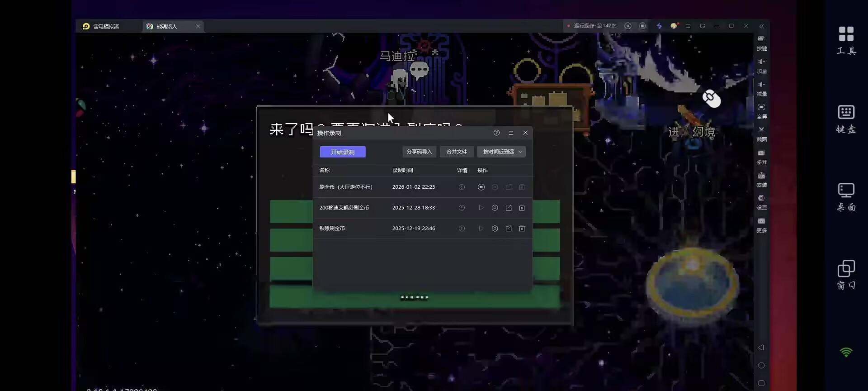Click the Android home circle button
Viewport: 868px width, 391px height.
point(761,366)
